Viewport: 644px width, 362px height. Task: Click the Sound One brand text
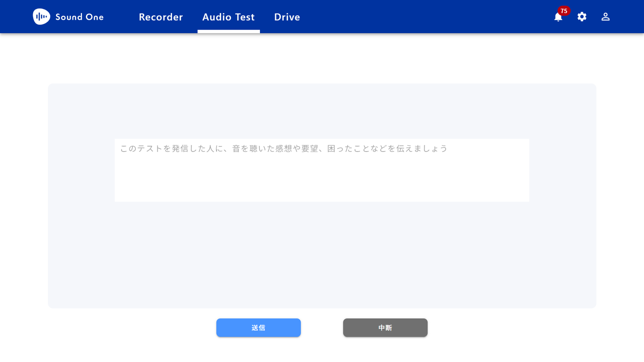coord(80,17)
